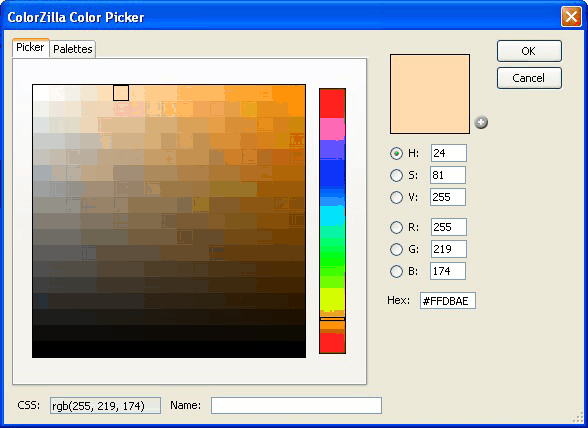Screen dimensions: 588x428
Task: Click the add-to-palette plus icon
Action: (x=481, y=122)
